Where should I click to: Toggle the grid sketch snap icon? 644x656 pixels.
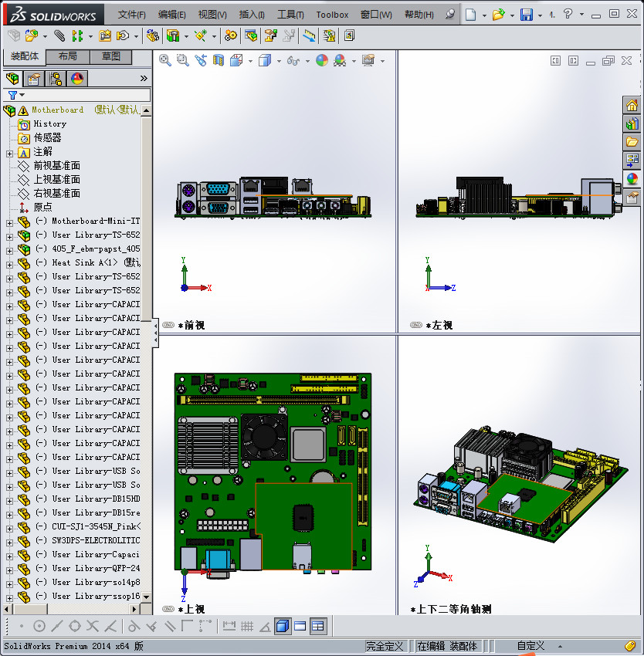pos(247,627)
